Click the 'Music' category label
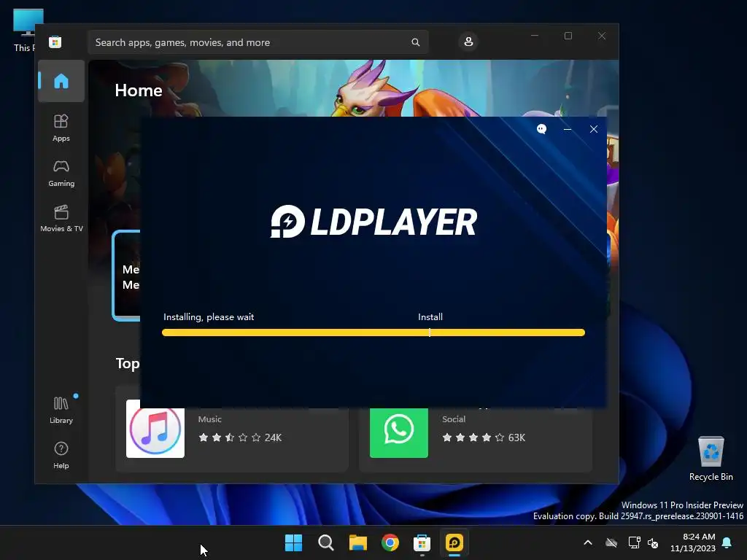 [209, 419]
